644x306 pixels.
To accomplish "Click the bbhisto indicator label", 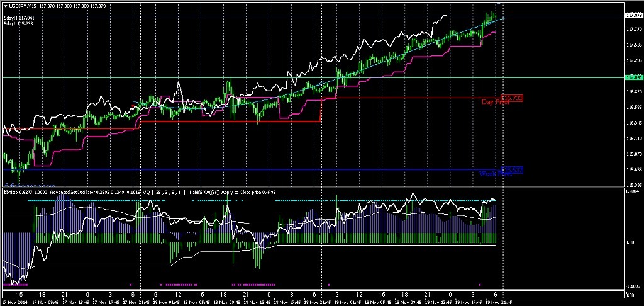I will (x=11, y=193).
